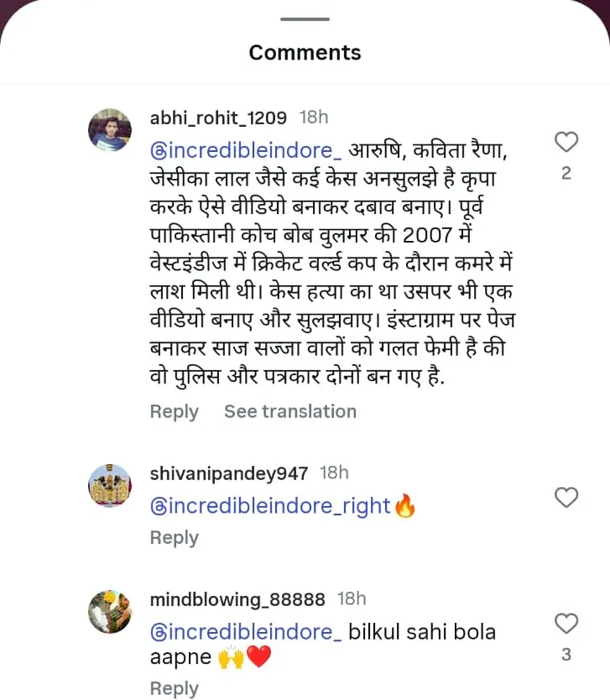Screen dimensions: 610x700
Task: Open mindblowing_88888's profile avatar
Action: pyautogui.click(x=110, y=612)
